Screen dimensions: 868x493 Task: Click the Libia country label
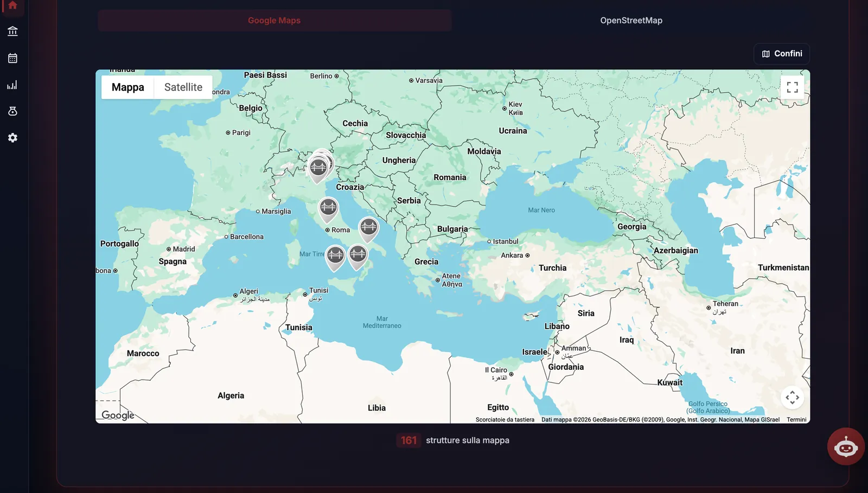[x=376, y=408]
